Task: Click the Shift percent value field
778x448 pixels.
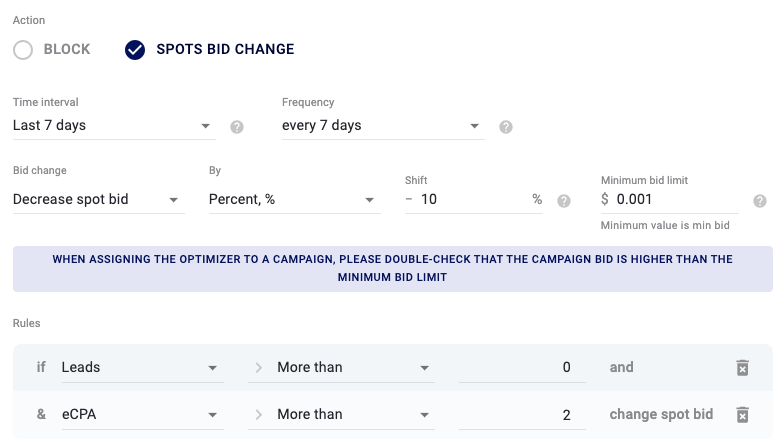Action: point(474,199)
